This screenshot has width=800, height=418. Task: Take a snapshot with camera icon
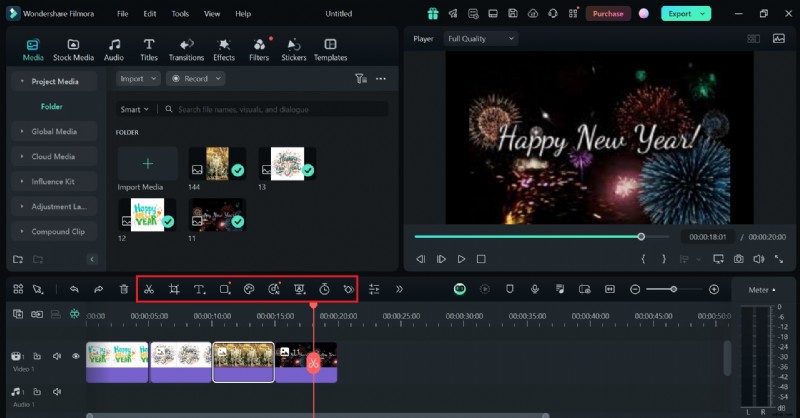pyautogui.click(x=738, y=259)
